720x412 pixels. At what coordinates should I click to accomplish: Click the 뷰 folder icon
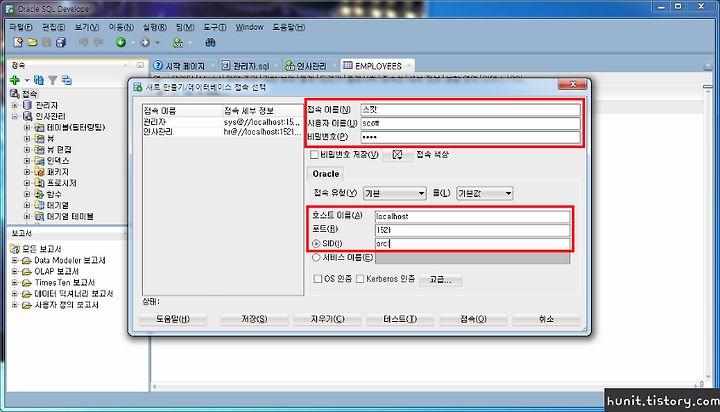click(39, 138)
